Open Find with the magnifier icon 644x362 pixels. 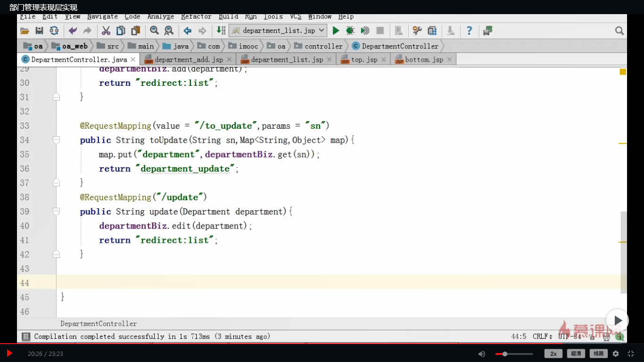tap(154, 31)
